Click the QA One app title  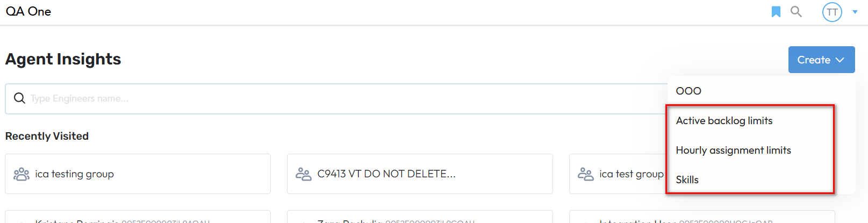point(28,12)
